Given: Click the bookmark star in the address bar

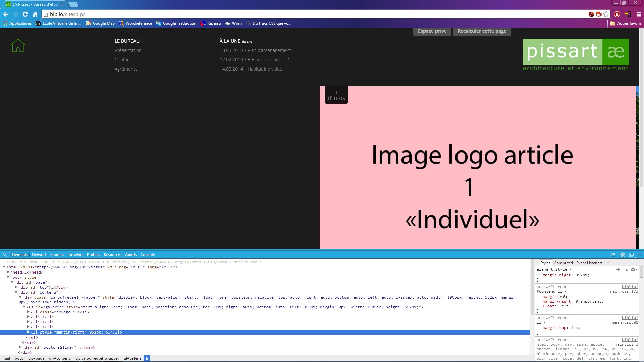Looking at the screenshot, I should click(606, 14).
